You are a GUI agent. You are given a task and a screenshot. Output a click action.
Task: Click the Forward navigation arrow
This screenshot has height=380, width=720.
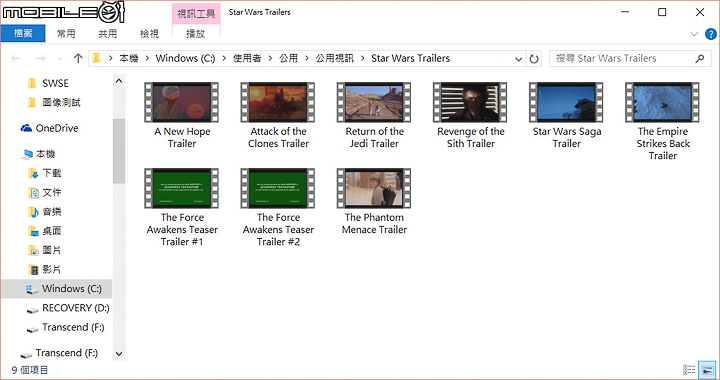40,58
